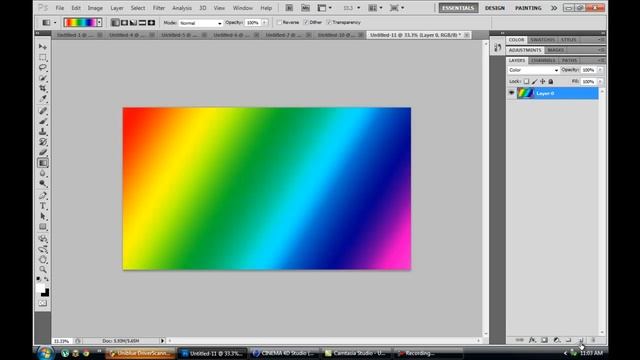Select the Eyedropper tool

pos(43,99)
